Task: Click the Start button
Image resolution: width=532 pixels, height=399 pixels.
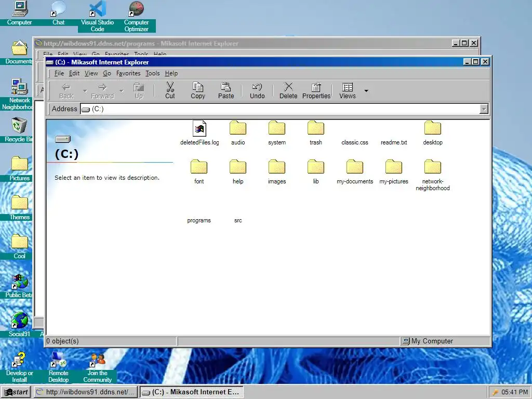Action: pos(16,392)
